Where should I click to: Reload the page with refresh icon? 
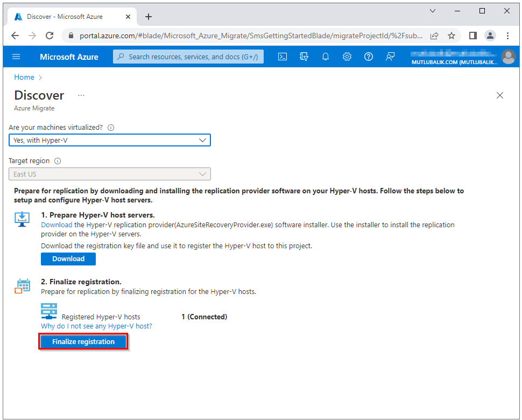click(x=50, y=36)
